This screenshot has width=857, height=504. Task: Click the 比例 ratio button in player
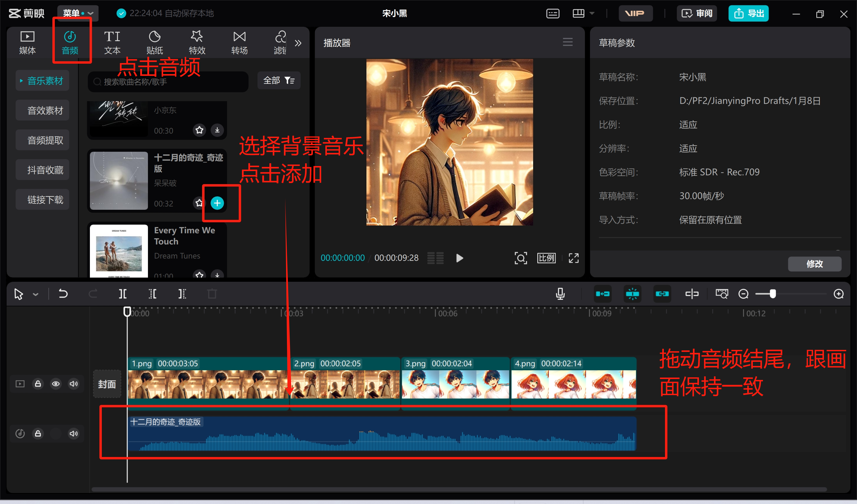tap(547, 258)
